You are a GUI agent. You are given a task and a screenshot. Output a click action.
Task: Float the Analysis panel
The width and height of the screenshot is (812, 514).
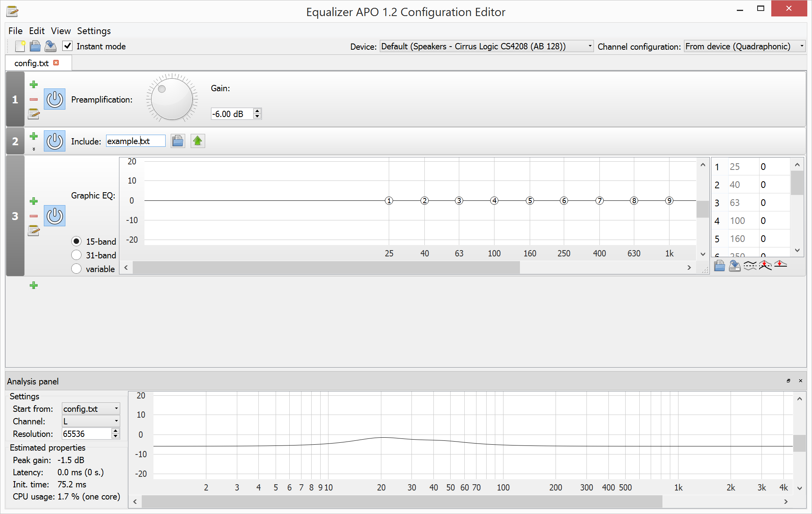pos(789,381)
